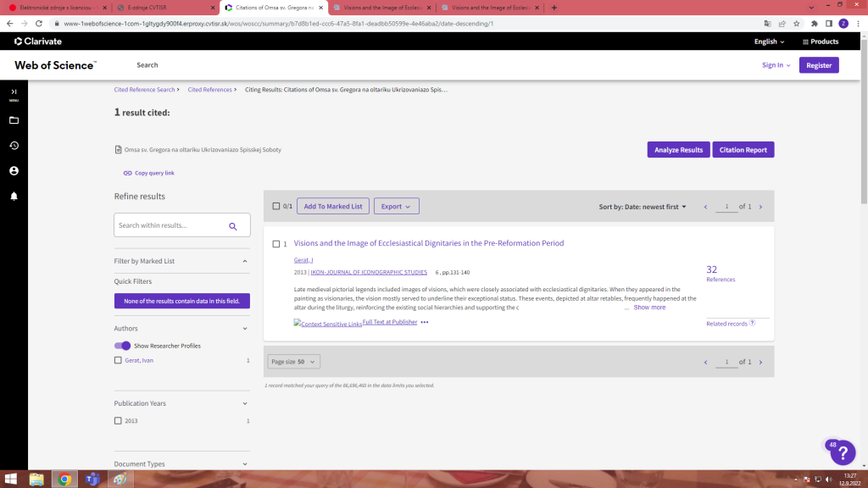Open the Products menu
868x488 pixels.
821,42
